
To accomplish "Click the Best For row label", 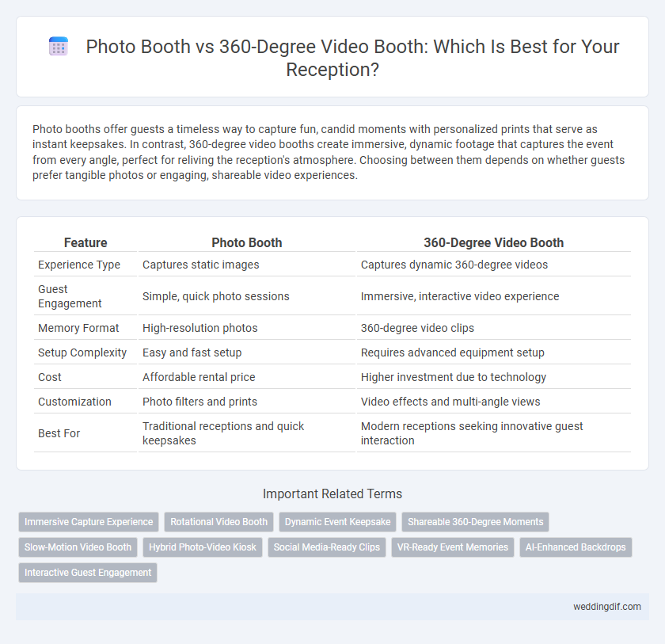I will click(x=59, y=433).
